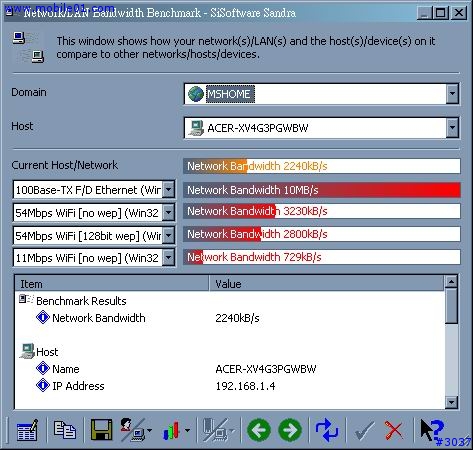Click the results list scroll up arrow
473x450 pixels.
[451, 282]
